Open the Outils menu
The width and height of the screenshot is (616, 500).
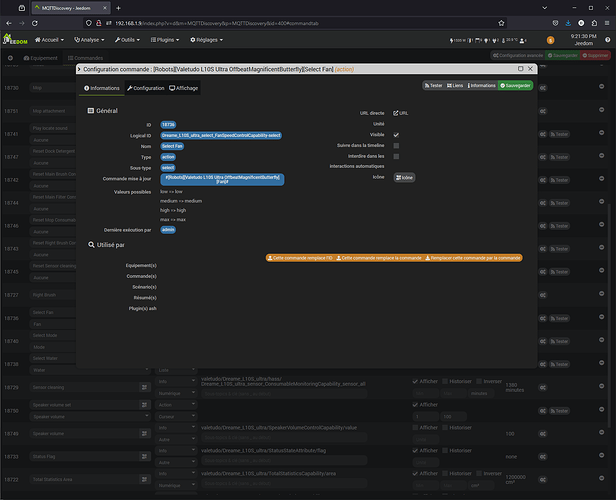click(x=129, y=40)
